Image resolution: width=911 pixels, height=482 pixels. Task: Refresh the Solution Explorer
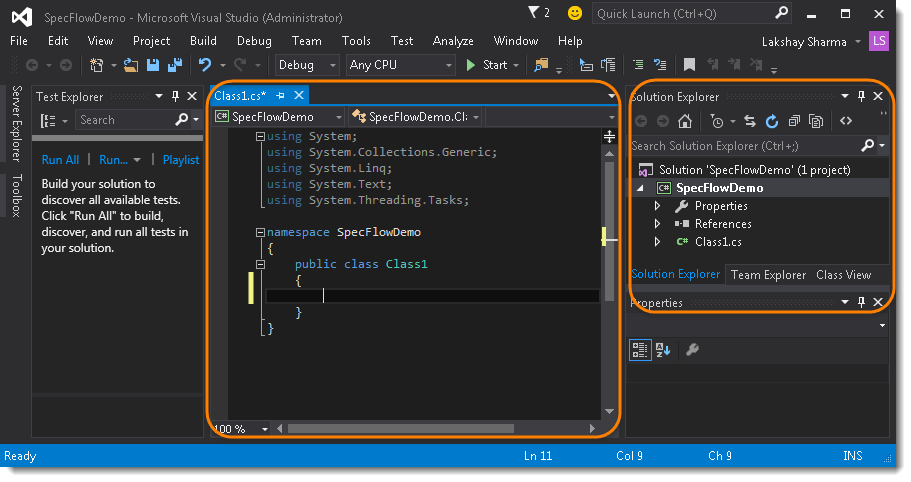coord(772,121)
